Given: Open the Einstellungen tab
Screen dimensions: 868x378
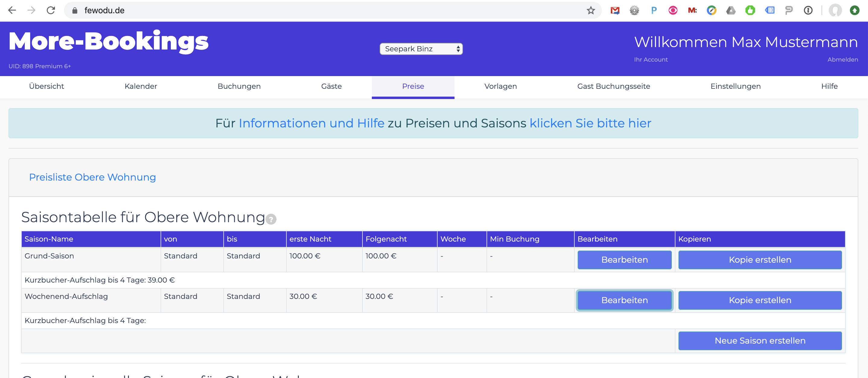Looking at the screenshot, I should tap(736, 86).
